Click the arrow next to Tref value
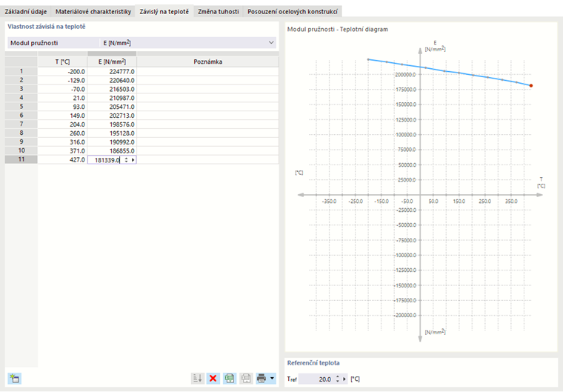Viewport: 563px width, 392px height. coord(344,379)
